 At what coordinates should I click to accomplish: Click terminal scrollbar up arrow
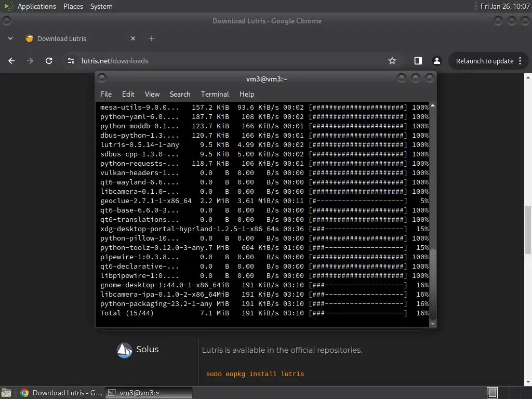click(x=433, y=106)
